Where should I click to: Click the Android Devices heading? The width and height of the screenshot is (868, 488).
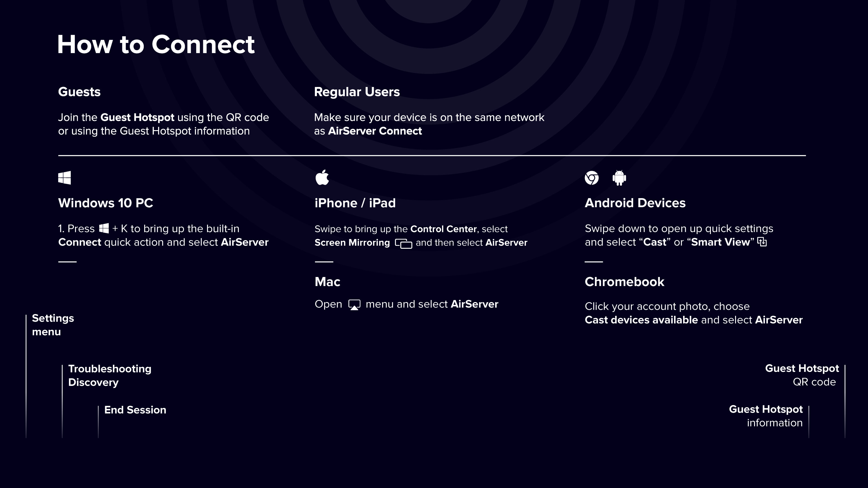pos(635,203)
